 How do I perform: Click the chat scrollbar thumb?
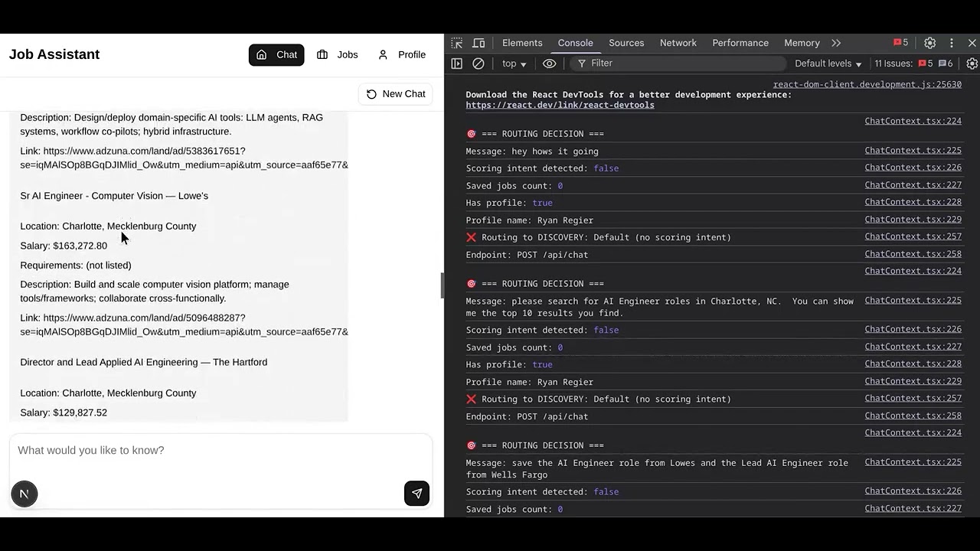[441, 285]
